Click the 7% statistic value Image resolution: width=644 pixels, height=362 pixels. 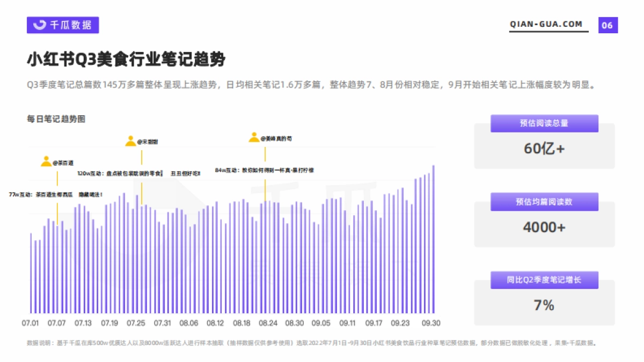[x=544, y=304]
